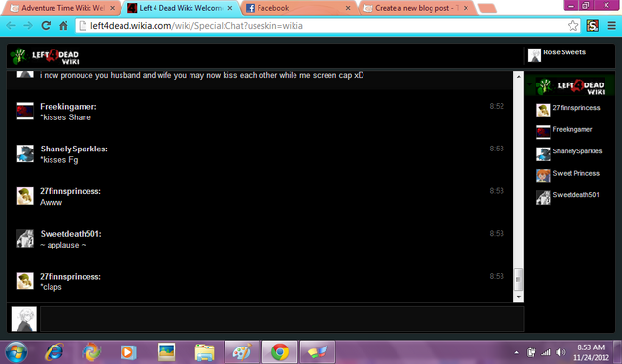This screenshot has width=622, height=364.
Task: Open Windows Media Player from taskbar
Action: [128, 351]
